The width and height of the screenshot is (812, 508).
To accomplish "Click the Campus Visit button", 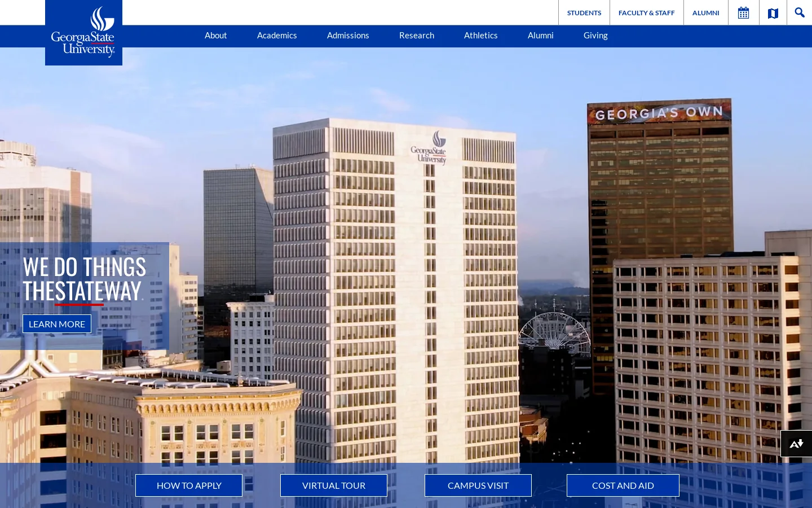I will click(x=478, y=485).
